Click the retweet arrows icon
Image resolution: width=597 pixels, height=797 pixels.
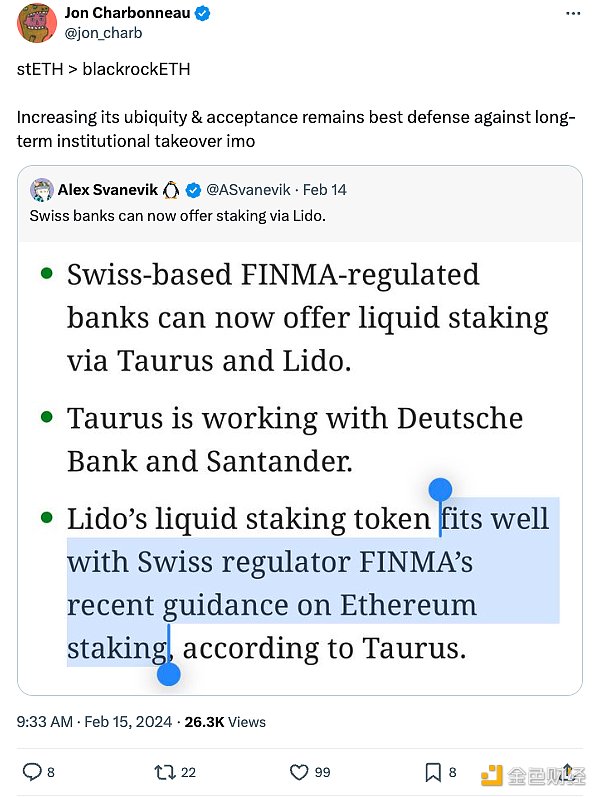(165, 773)
